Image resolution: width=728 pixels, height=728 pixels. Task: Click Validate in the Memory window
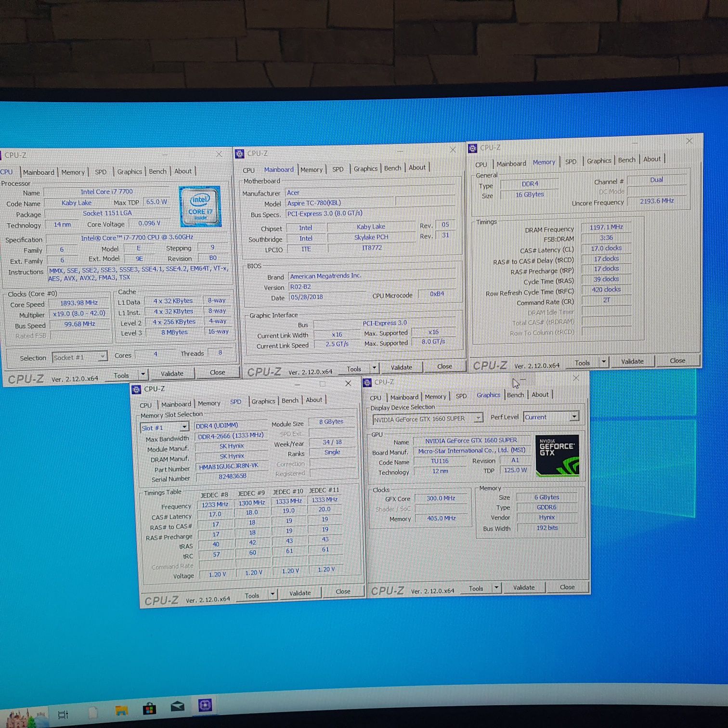pos(632,361)
